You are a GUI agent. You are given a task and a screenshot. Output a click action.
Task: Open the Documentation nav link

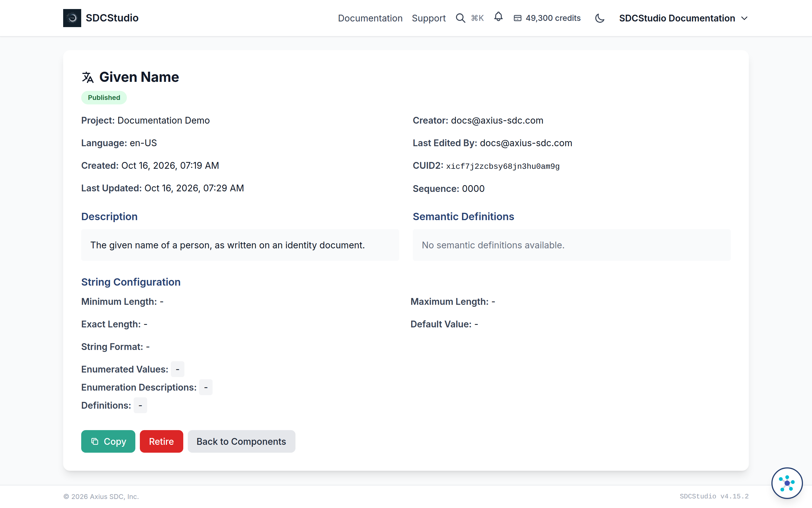pyautogui.click(x=370, y=18)
